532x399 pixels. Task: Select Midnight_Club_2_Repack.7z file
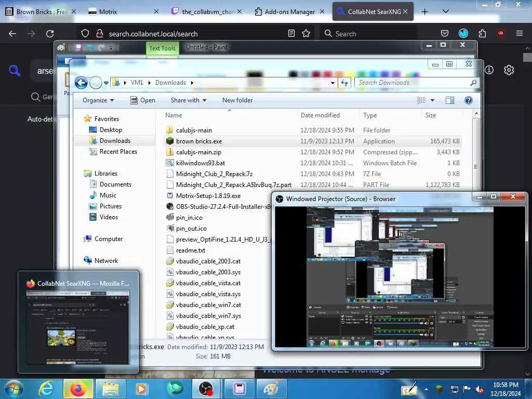[x=214, y=174]
